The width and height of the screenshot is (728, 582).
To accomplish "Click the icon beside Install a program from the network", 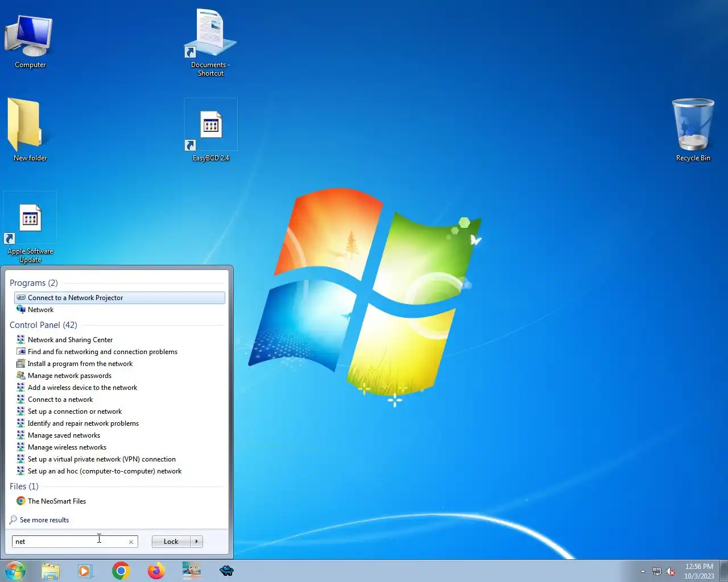I will pyautogui.click(x=21, y=364).
